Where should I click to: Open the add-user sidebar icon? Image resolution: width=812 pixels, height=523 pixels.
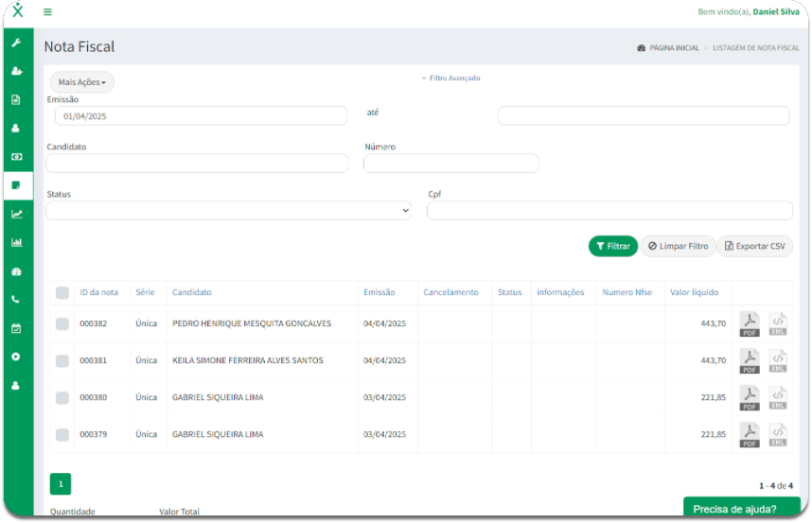click(17, 71)
